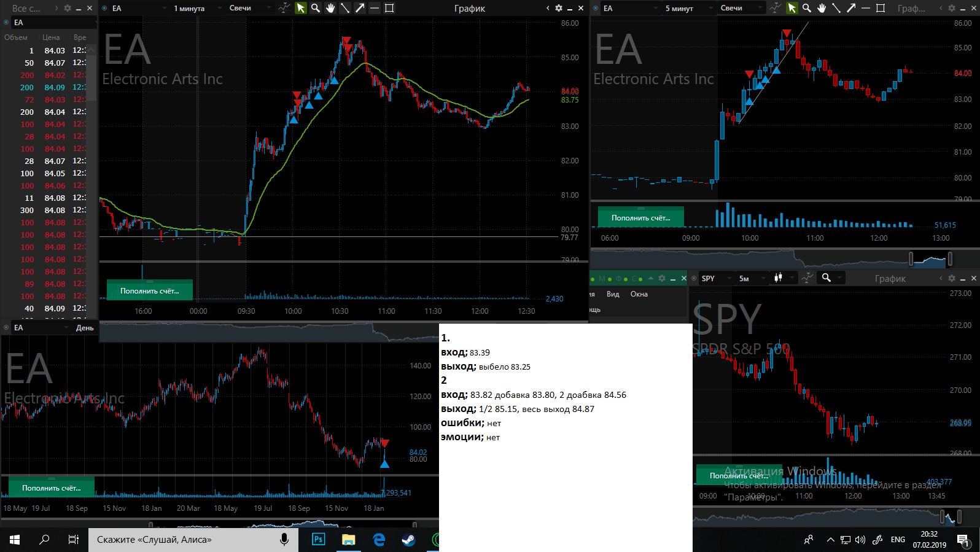The width and height of the screenshot is (980, 552).
Task: Click the Photoshop icon in the taskbar
Action: [x=319, y=539]
